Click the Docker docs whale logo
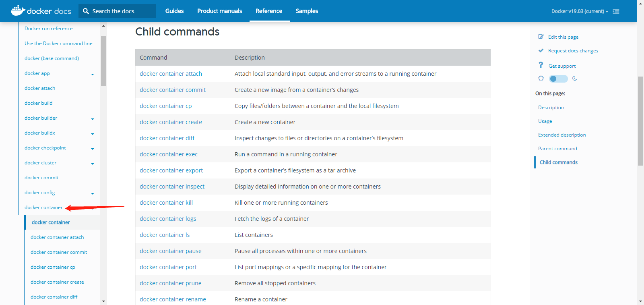This screenshot has height=305, width=644. coord(41,11)
